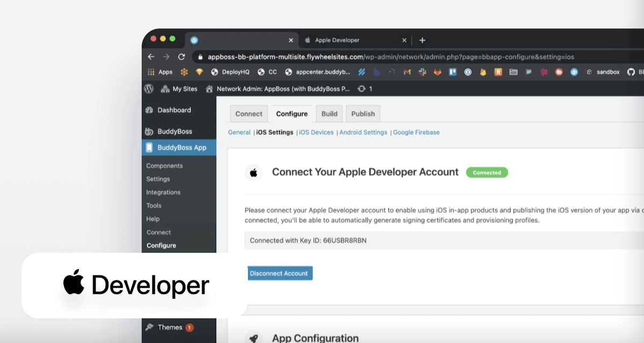
Task: Open Network Admin: AppBoss menu
Action: click(x=278, y=89)
